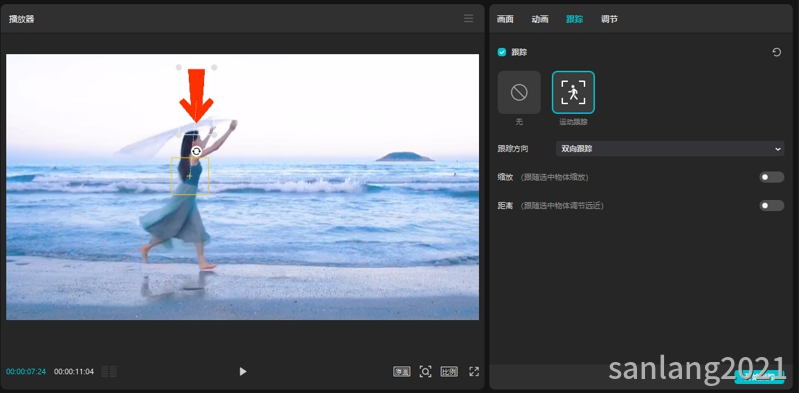Click the 跟随选中物体调节远近 hint text
The image size is (799, 393).
pyautogui.click(x=562, y=206)
